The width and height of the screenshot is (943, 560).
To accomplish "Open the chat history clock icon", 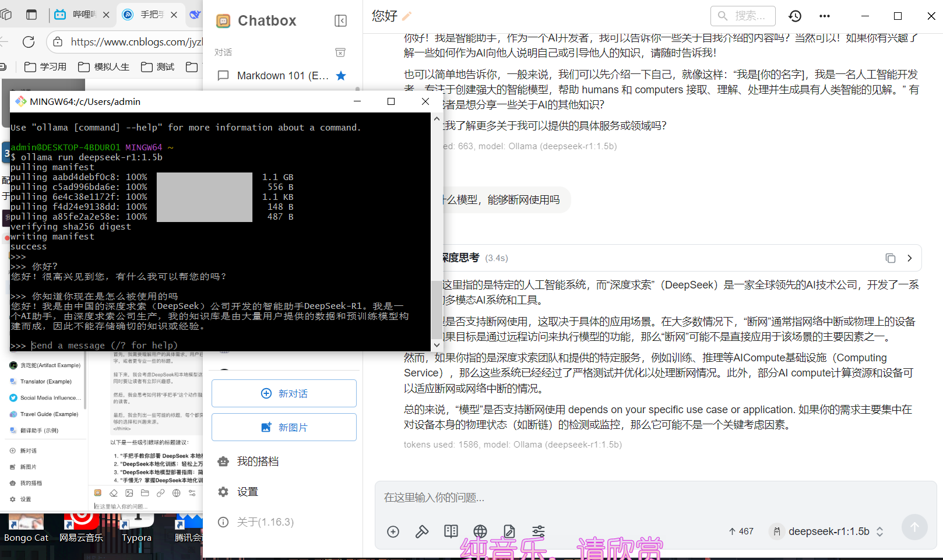I will point(795,16).
